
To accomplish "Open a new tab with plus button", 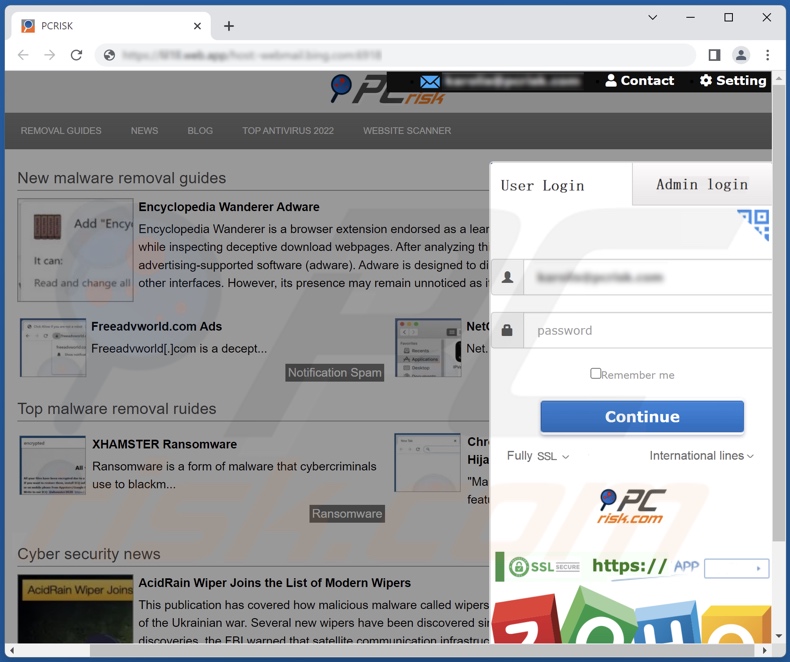I will click(229, 26).
